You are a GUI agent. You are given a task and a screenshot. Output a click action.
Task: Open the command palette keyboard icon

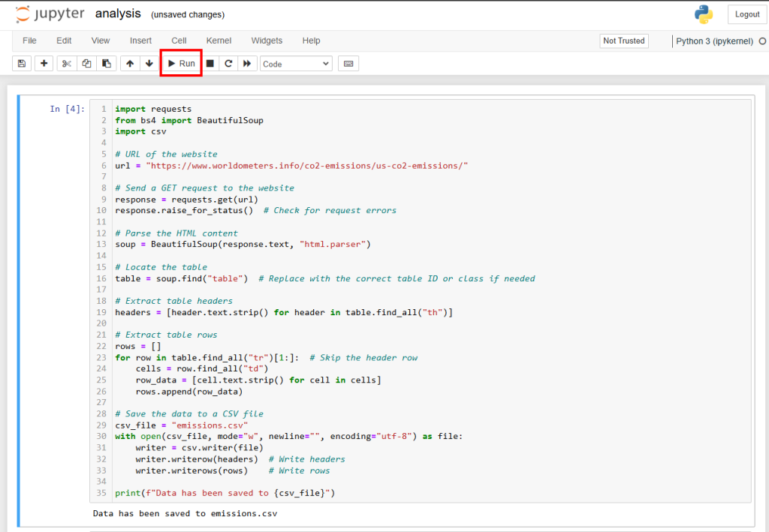[x=348, y=63]
